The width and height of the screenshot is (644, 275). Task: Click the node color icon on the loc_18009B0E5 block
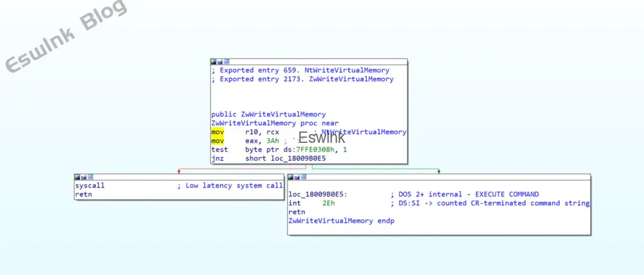291,177
